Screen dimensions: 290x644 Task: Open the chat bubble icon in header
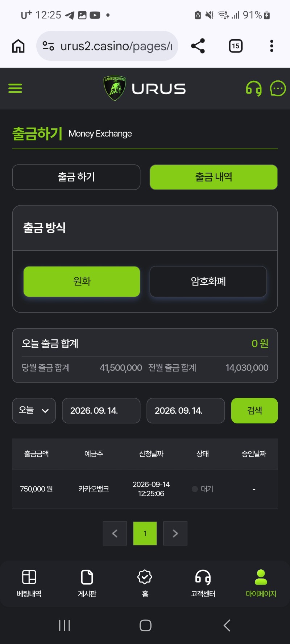tap(278, 88)
